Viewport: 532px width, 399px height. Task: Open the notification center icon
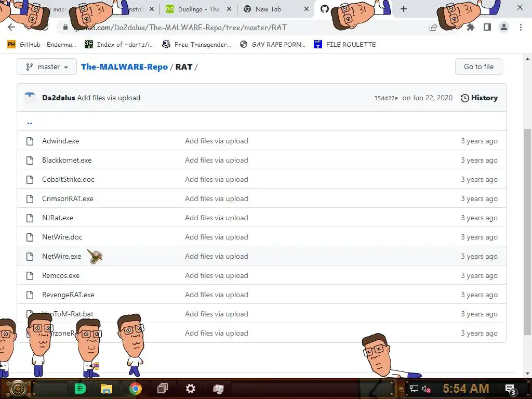pyautogui.click(x=510, y=389)
